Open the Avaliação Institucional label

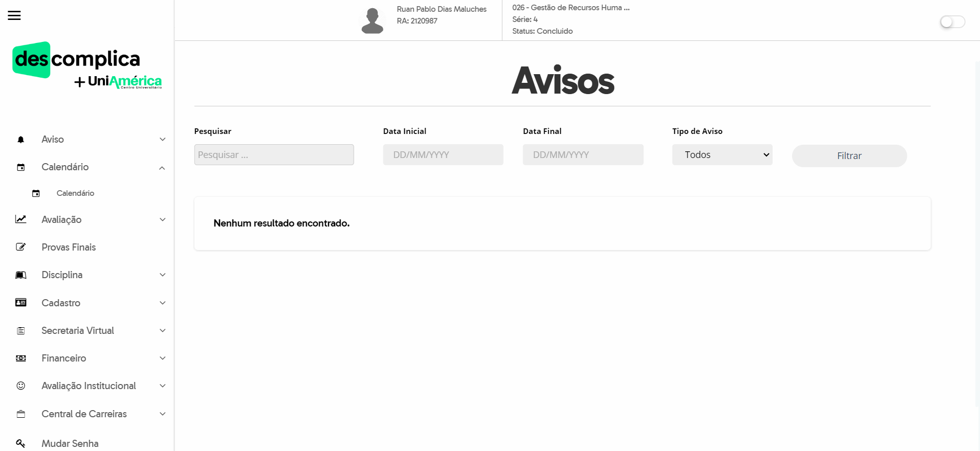[x=89, y=386]
